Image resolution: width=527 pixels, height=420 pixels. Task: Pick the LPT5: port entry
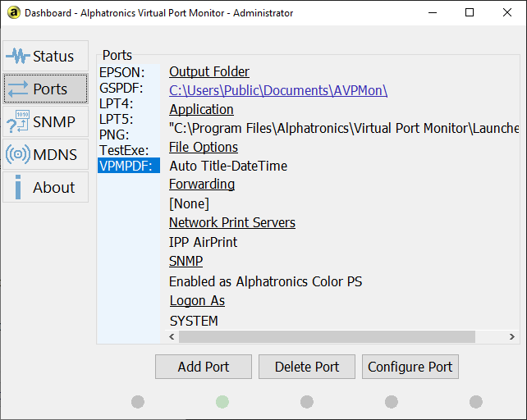click(x=116, y=119)
